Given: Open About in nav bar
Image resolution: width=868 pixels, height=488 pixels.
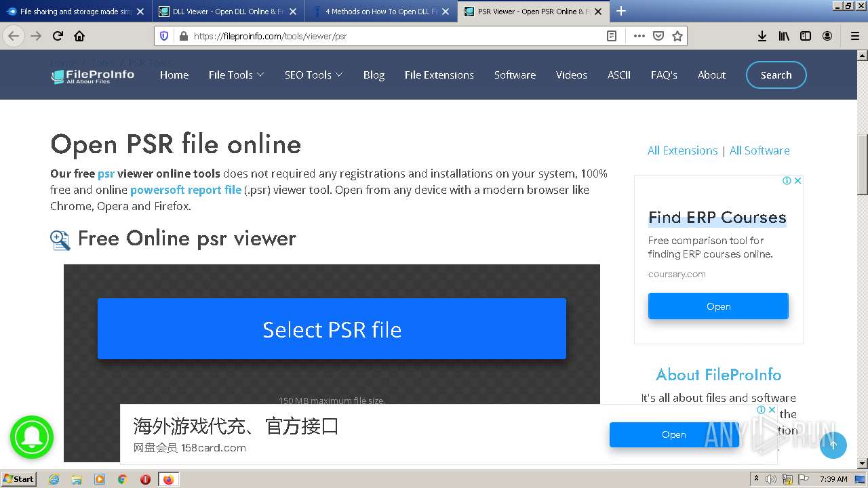Looking at the screenshot, I should (x=711, y=75).
